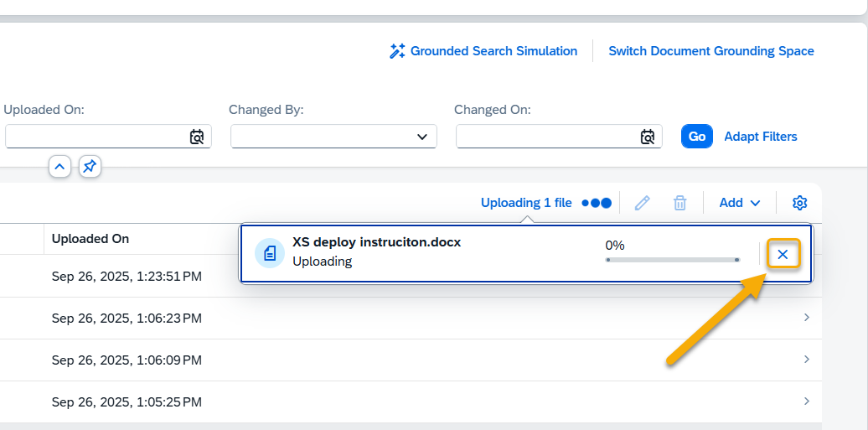Cancel the XS deploy instruciton.docx upload
868x430 pixels.
click(x=783, y=254)
